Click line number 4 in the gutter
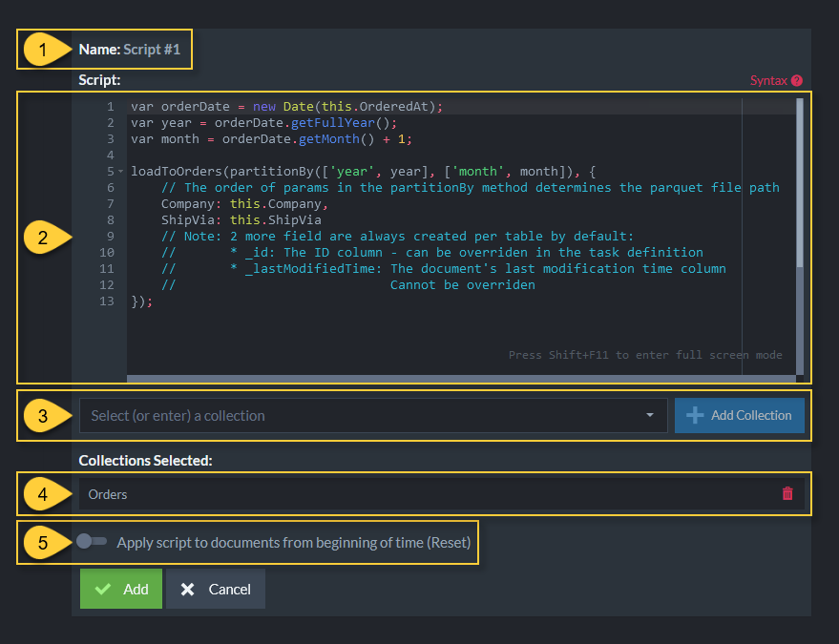839x644 pixels. pos(110,156)
